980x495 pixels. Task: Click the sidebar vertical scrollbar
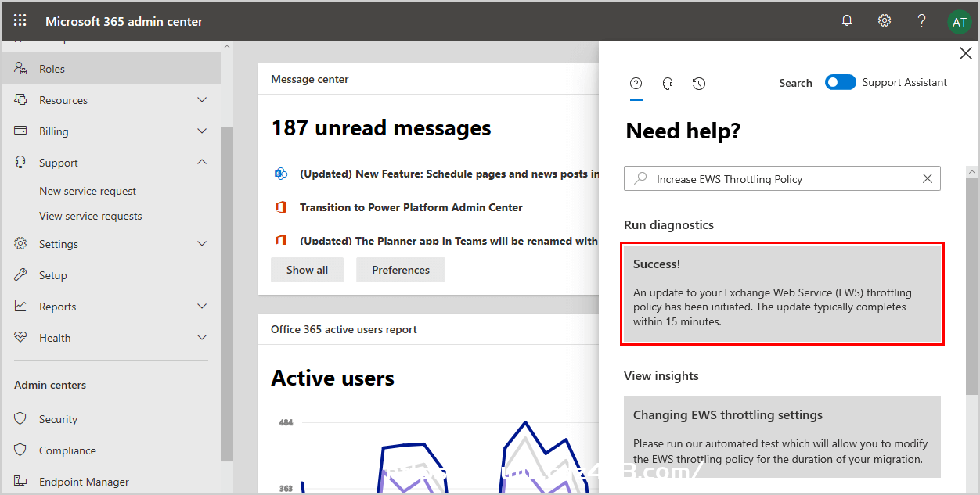[x=227, y=293]
